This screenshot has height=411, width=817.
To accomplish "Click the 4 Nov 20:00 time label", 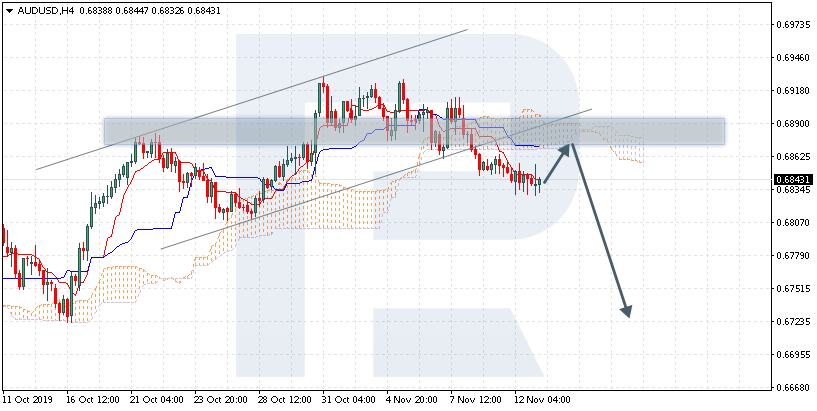I will coord(412,400).
